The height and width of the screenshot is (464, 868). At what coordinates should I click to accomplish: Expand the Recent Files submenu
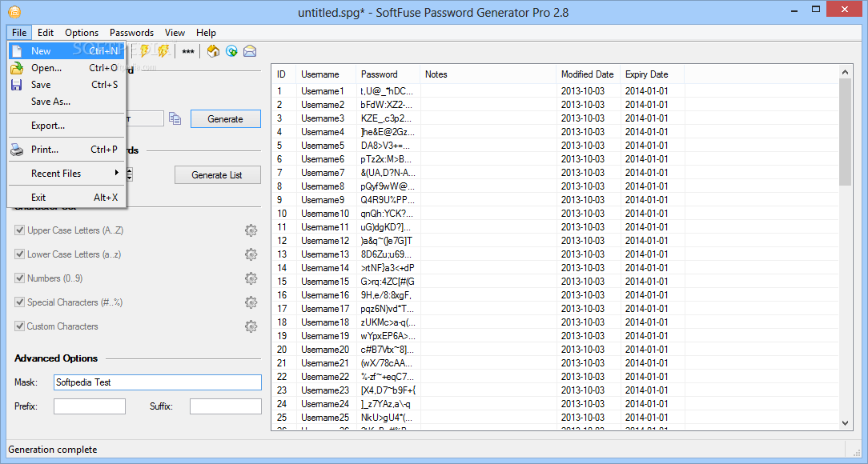(66, 173)
